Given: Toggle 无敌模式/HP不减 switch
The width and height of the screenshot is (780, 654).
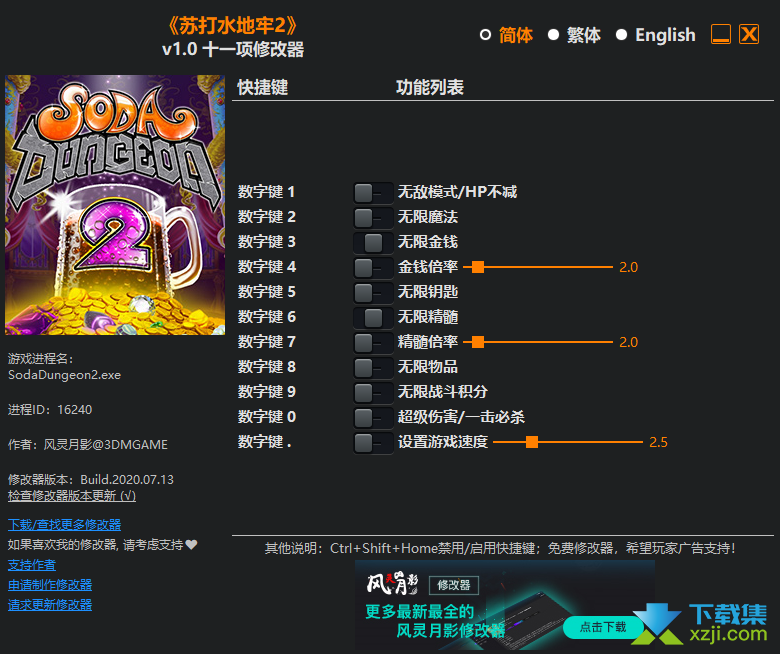Looking at the screenshot, I should click(x=373, y=192).
